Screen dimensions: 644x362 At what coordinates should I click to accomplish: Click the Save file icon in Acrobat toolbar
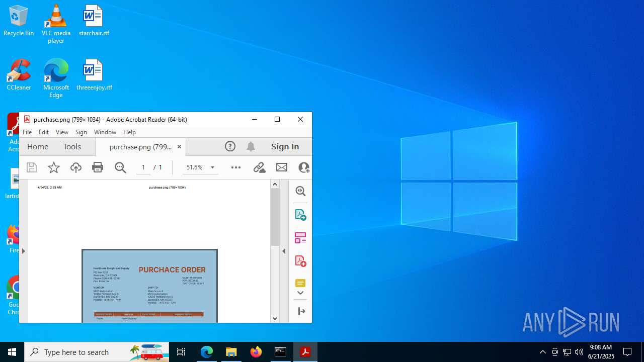32,167
